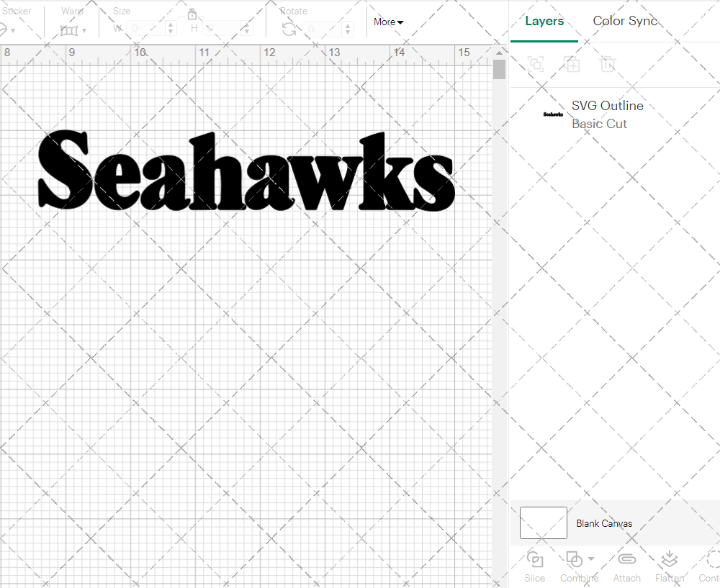Click the Basic Cut link

pos(599,124)
